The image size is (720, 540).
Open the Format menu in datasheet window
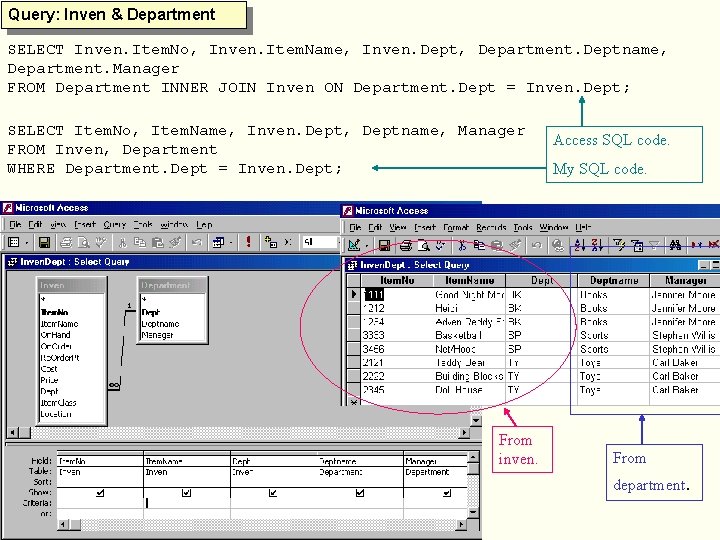[456, 227]
